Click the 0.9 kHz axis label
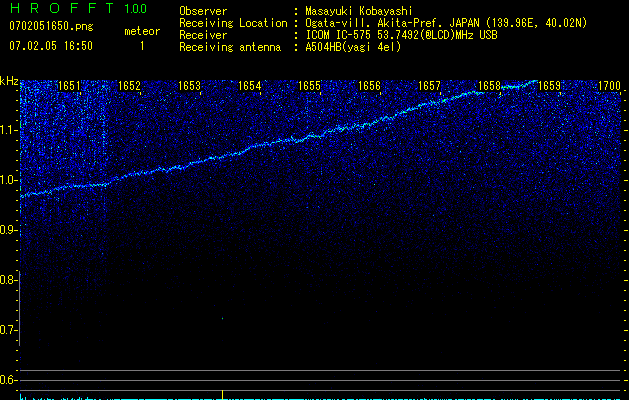 click(x=9, y=230)
